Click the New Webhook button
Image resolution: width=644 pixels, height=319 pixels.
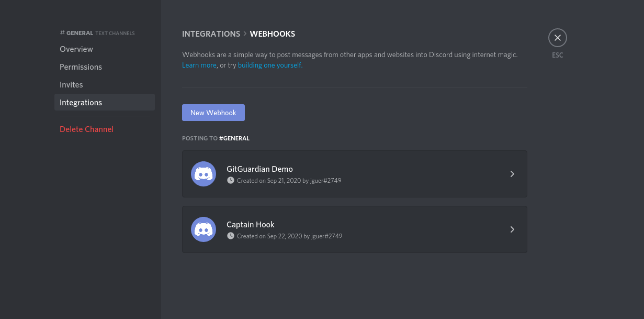213,113
